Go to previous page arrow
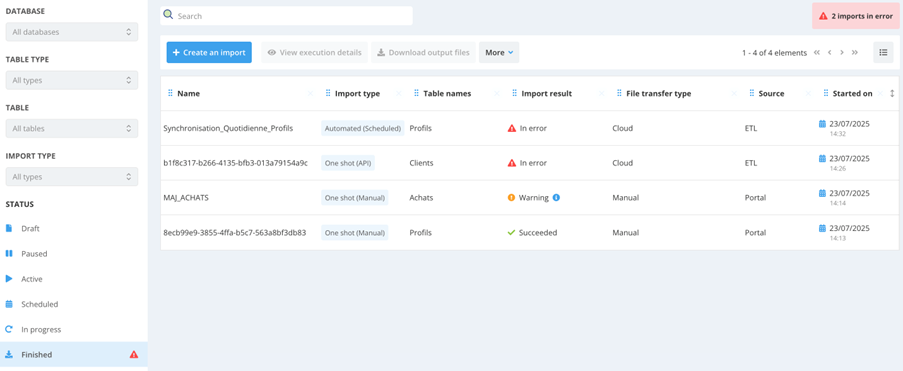 [x=829, y=52]
